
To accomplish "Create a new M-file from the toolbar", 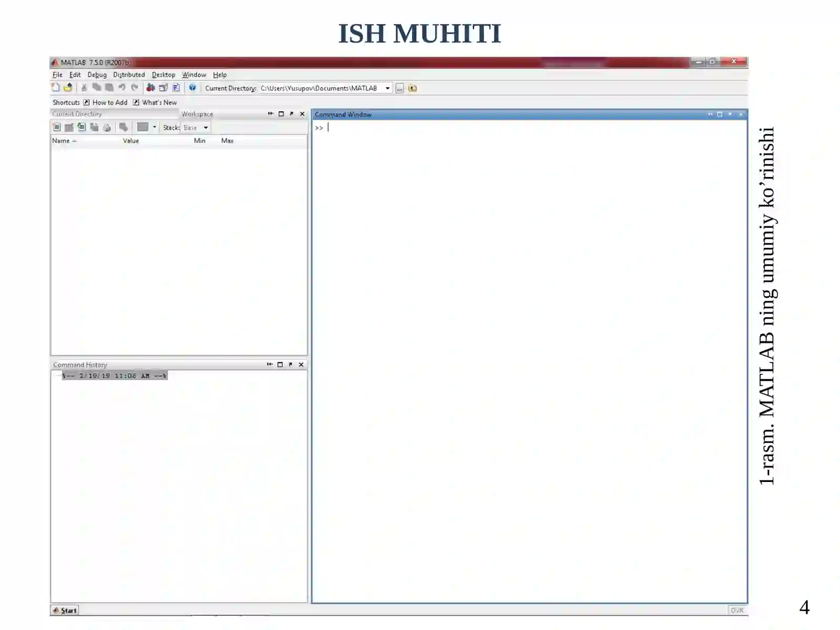I will (56, 88).
